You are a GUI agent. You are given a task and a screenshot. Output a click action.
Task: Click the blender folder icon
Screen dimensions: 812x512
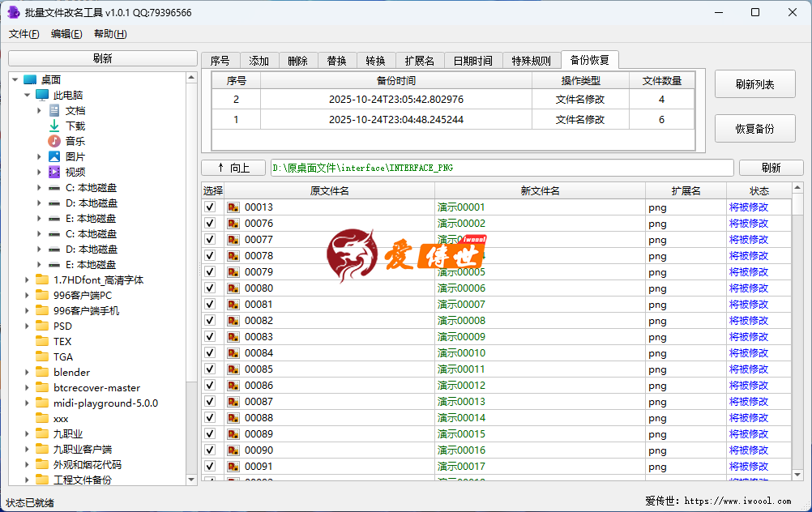coord(42,372)
